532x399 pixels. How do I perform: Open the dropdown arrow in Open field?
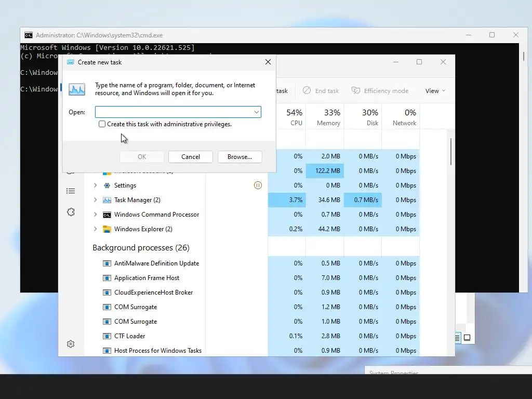[x=257, y=112]
